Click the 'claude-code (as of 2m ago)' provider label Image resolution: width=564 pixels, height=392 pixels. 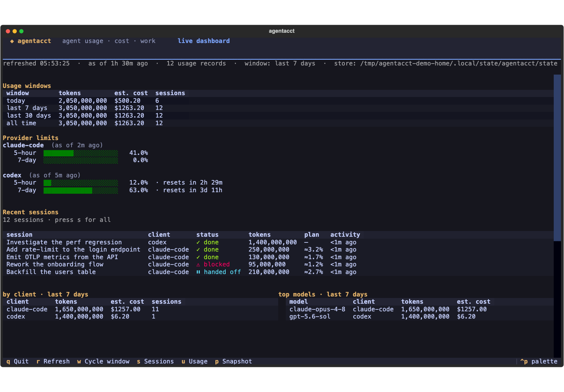(53, 145)
